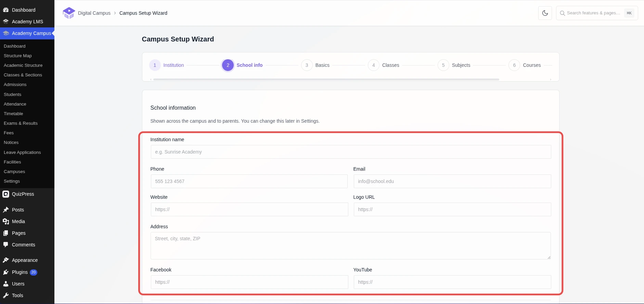
Task: Go to Classes & Sections
Action: tap(23, 75)
